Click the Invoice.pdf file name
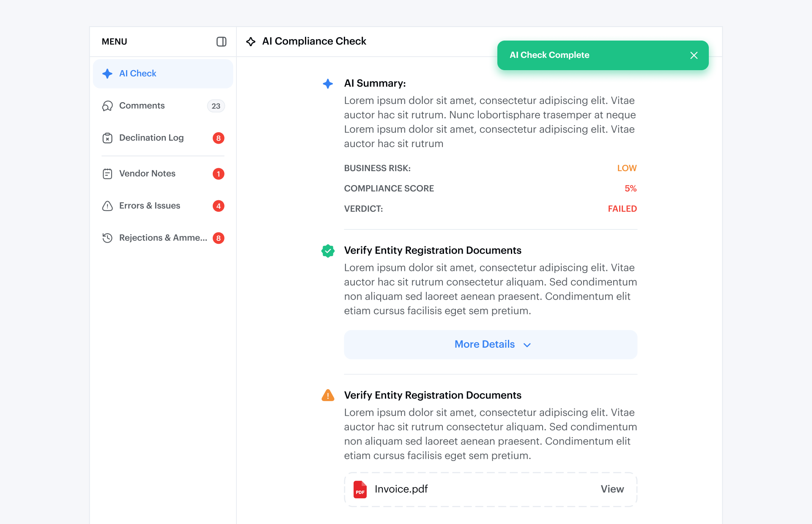 point(401,489)
